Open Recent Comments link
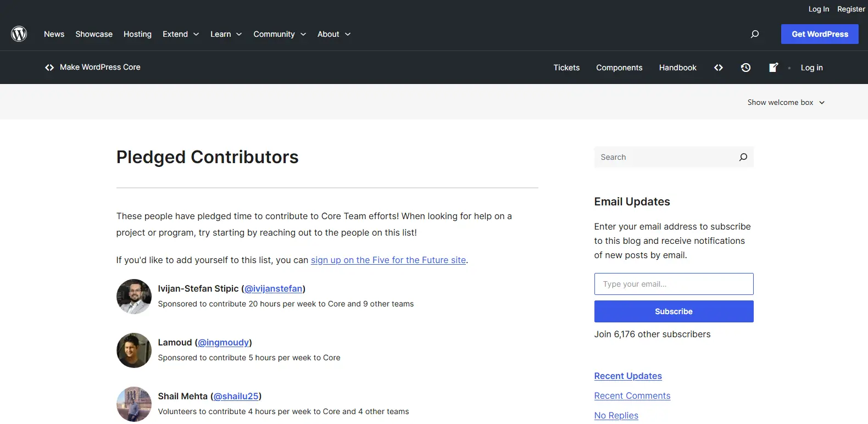The width and height of the screenshot is (868, 424). pyautogui.click(x=632, y=395)
